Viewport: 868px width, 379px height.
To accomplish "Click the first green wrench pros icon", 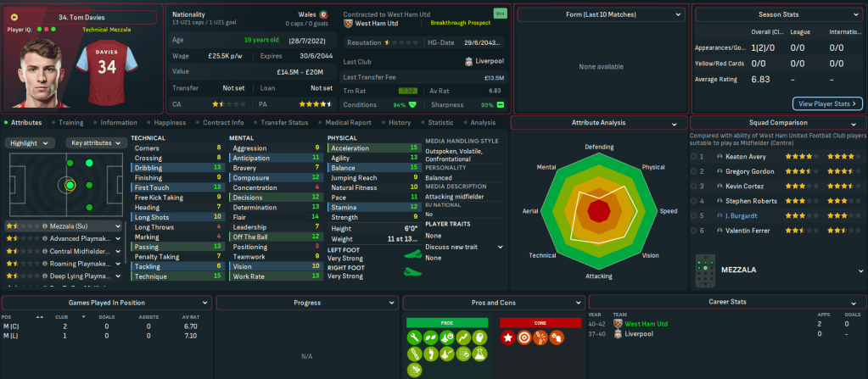I will (x=415, y=337).
